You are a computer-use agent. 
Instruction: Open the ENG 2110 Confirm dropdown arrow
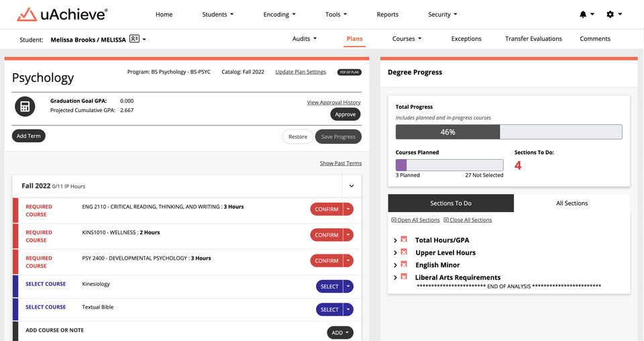click(x=348, y=209)
